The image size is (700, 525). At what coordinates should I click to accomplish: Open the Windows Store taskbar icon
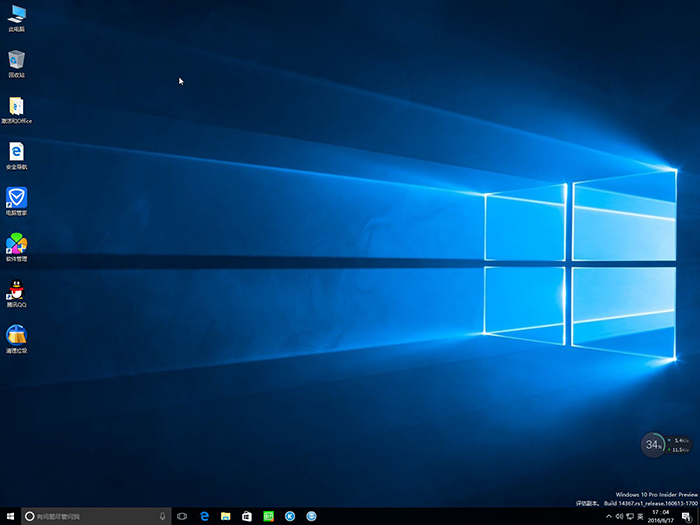coord(246,516)
